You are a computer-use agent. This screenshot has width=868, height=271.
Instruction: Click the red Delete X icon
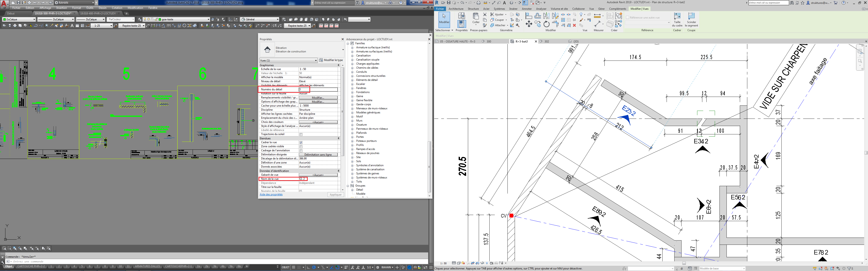click(x=575, y=25)
